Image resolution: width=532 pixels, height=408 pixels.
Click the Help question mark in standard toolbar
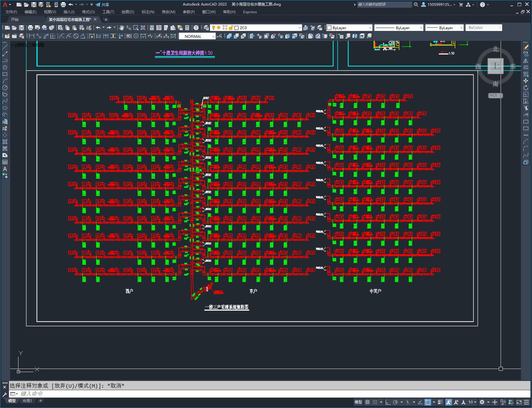196,28
